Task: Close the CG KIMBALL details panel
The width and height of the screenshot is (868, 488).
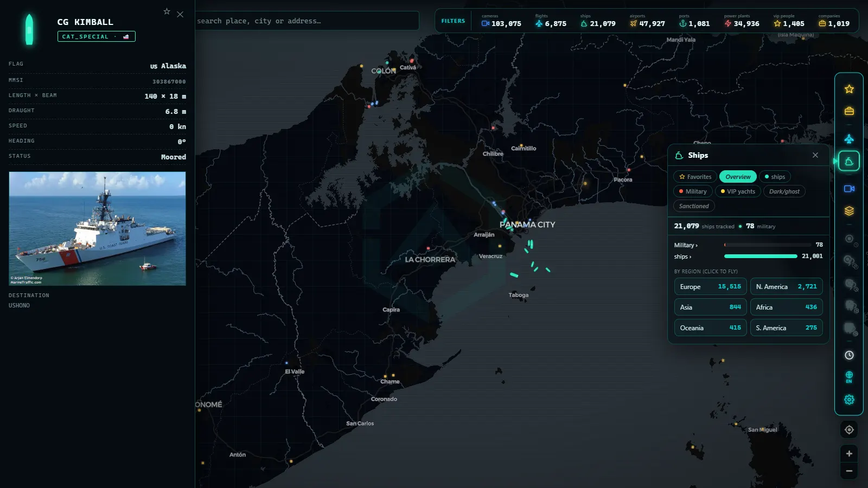Action: pyautogui.click(x=180, y=15)
